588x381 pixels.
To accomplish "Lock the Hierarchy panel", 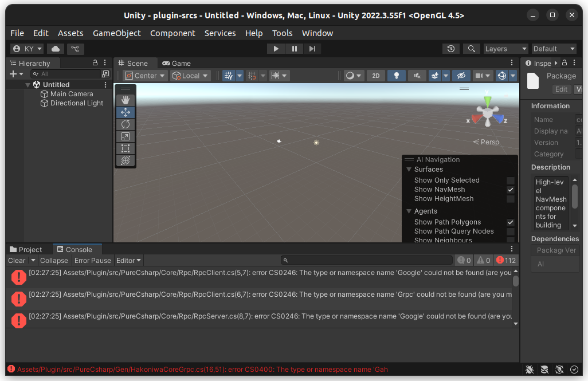I will coord(95,62).
